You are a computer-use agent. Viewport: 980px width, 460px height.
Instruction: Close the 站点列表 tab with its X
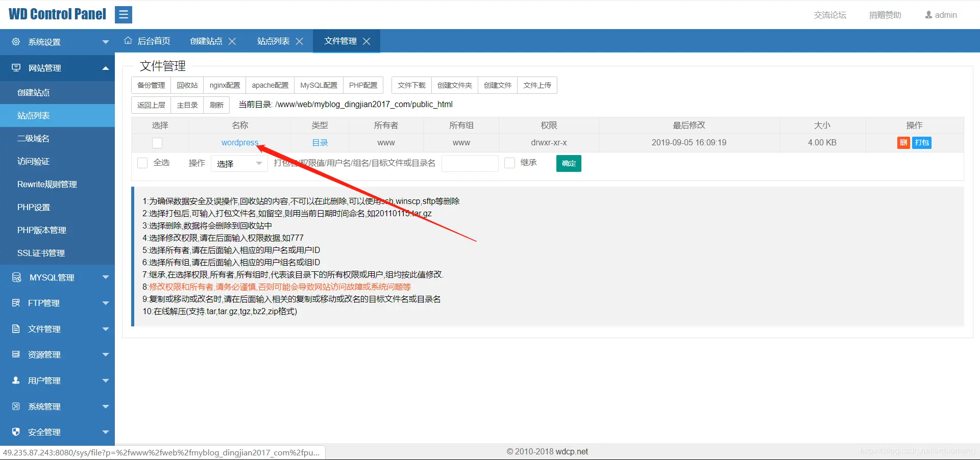300,41
